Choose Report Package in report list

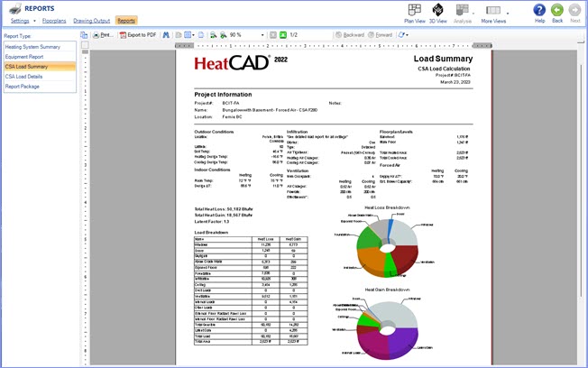point(40,87)
